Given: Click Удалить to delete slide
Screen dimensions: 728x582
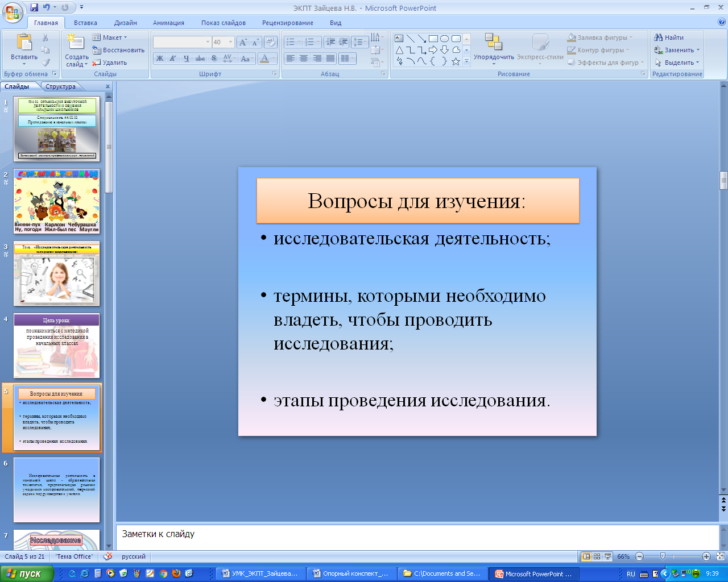Looking at the screenshot, I should point(110,63).
